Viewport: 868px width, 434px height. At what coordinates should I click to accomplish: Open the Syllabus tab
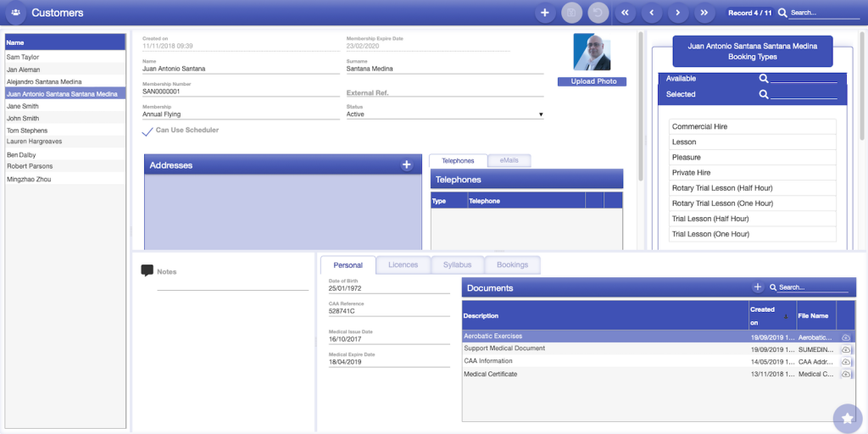tap(457, 265)
